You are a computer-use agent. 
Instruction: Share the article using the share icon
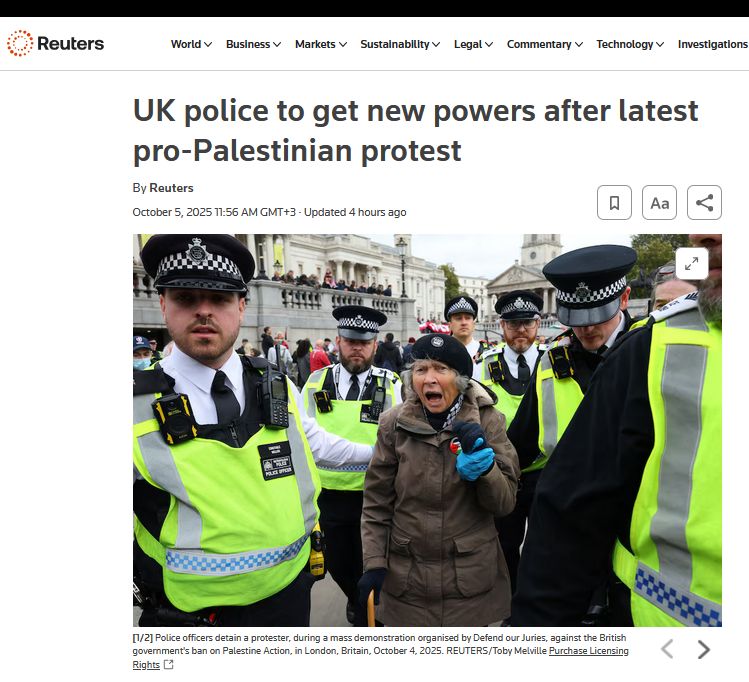(x=704, y=202)
